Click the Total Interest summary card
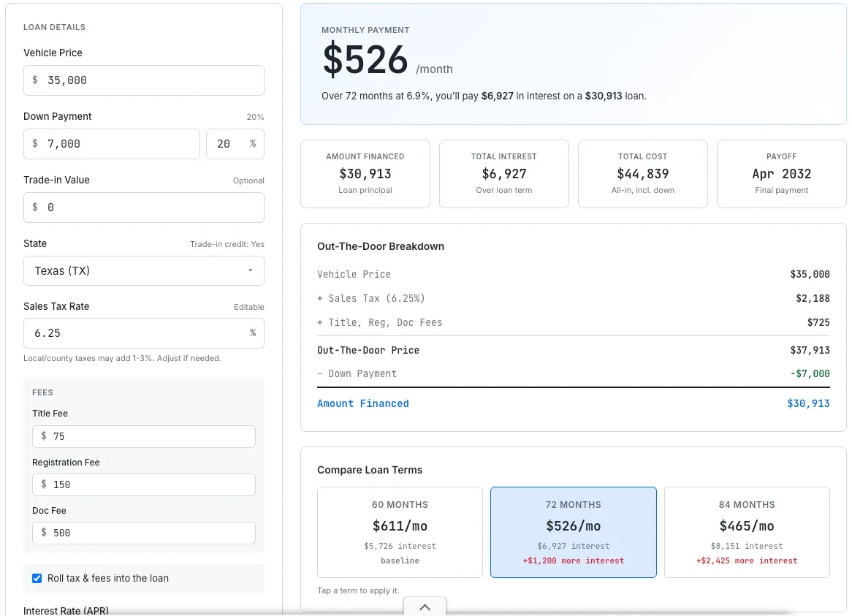The height and width of the screenshot is (616, 852). tap(503, 174)
